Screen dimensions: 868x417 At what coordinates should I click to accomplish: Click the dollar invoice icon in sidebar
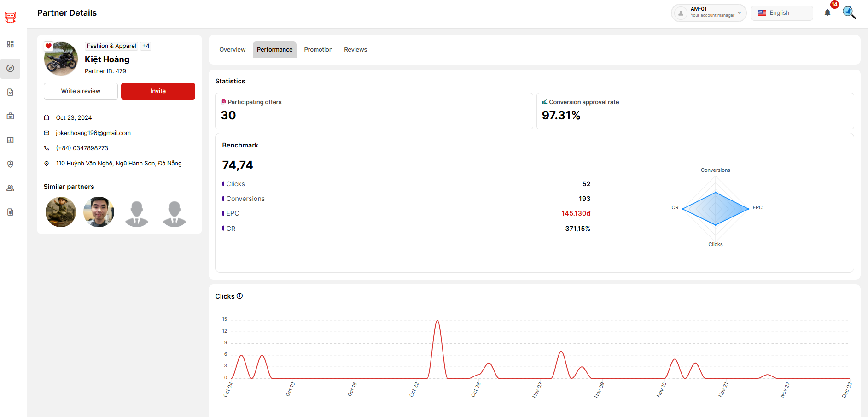[10, 212]
